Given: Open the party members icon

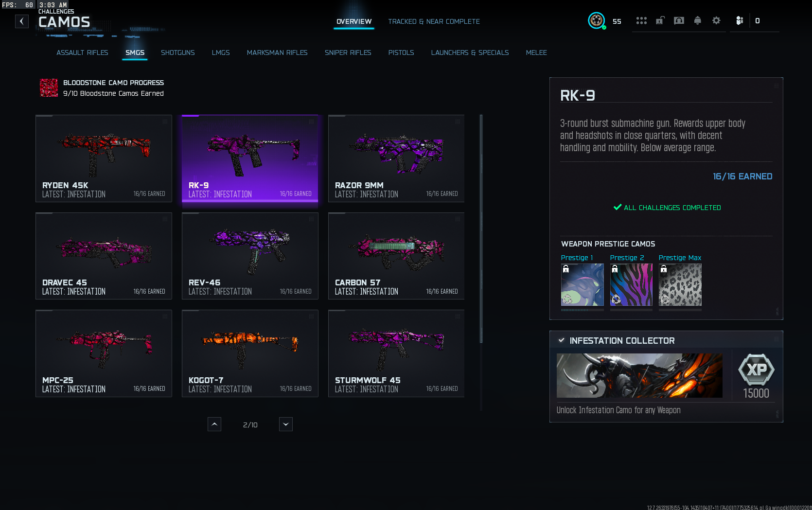Looking at the screenshot, I should [x=740, y=20].
